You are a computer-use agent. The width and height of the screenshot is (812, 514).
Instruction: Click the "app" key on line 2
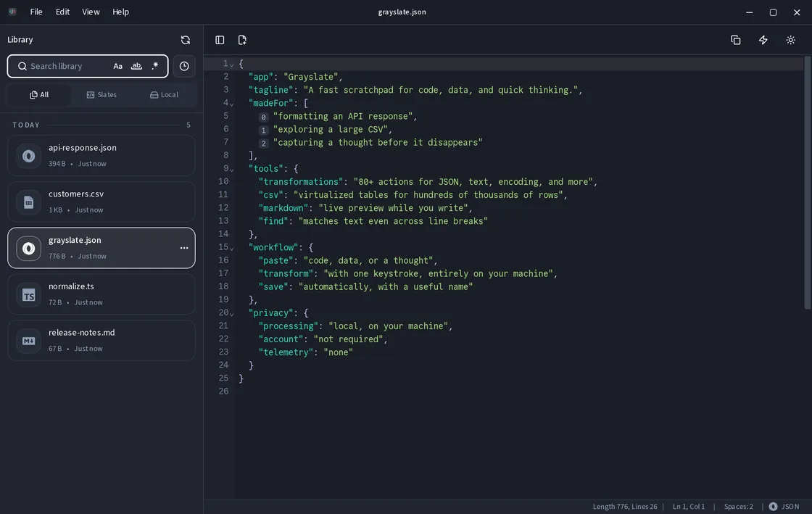coord(261,77)
